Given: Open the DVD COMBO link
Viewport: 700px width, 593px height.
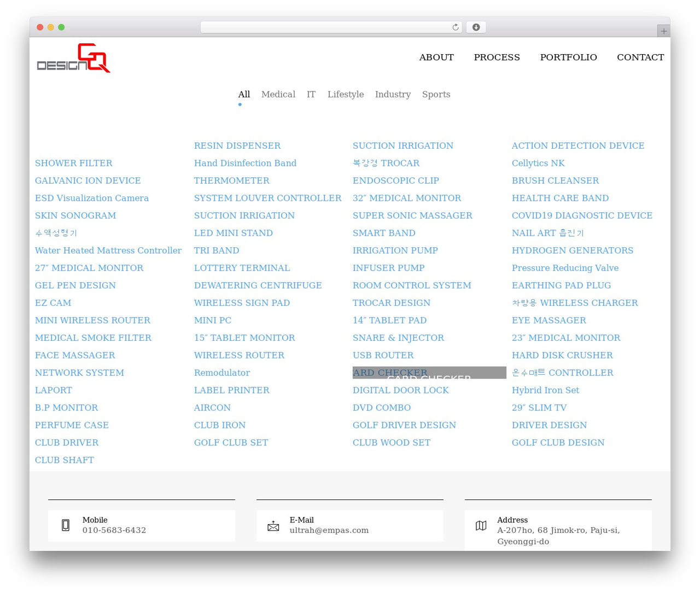Looking at the screenshot, I should tap(382, 408).
